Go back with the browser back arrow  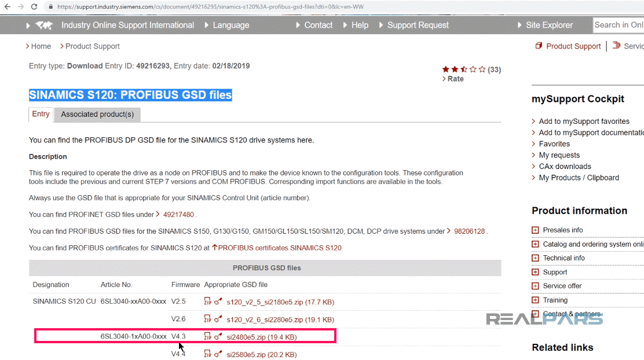[8, 6]
